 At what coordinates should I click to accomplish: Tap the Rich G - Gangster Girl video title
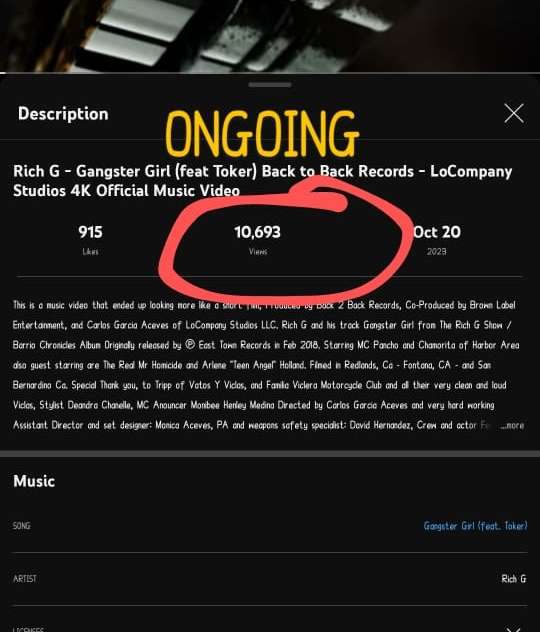pos(262,181)
